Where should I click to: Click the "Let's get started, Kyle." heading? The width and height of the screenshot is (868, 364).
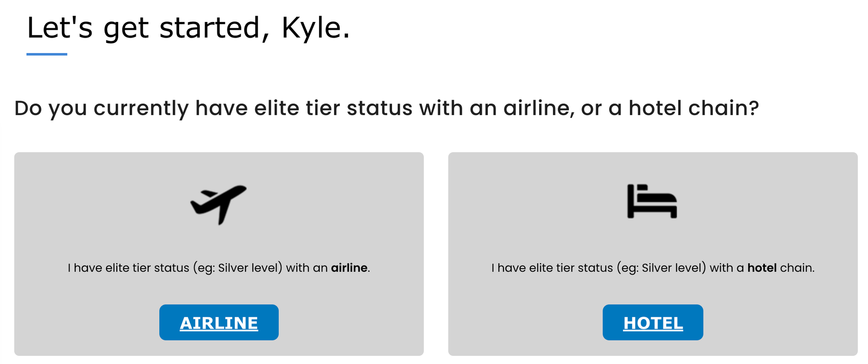point(189,28)
